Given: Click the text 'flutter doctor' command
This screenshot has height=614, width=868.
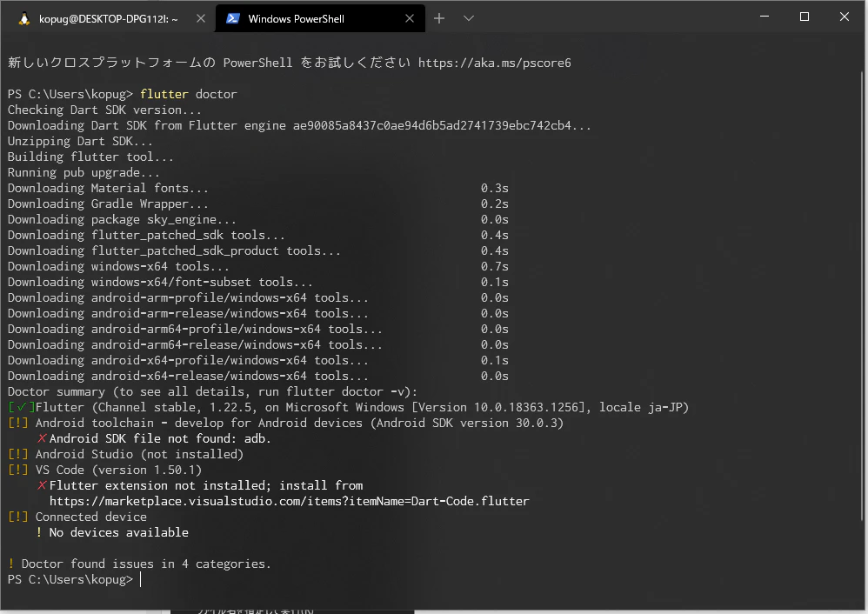Looking at the screenshot, I should click(x=188, y=95).
